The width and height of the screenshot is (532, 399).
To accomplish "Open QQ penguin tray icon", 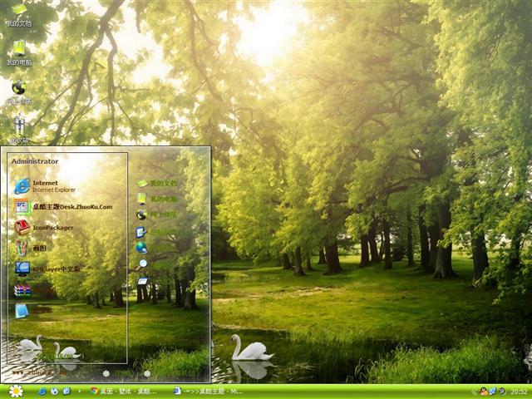I will point(484,392).
